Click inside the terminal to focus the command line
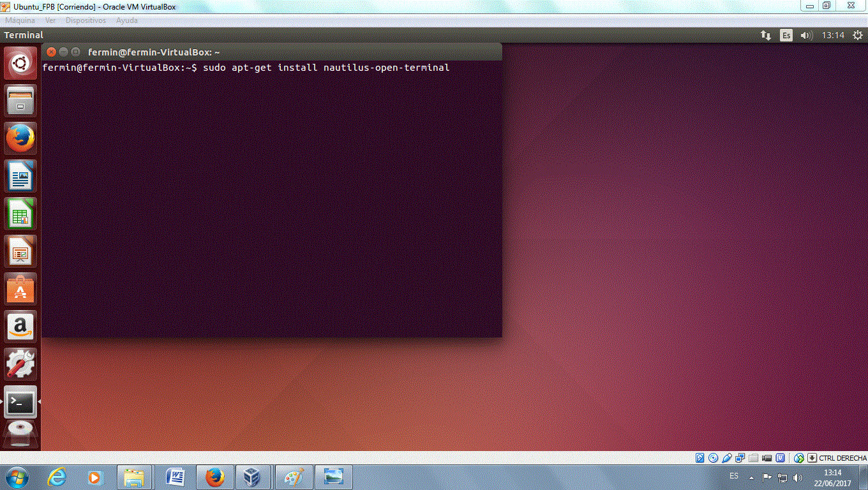Screen dimensions: 868x490 (268, 191)
